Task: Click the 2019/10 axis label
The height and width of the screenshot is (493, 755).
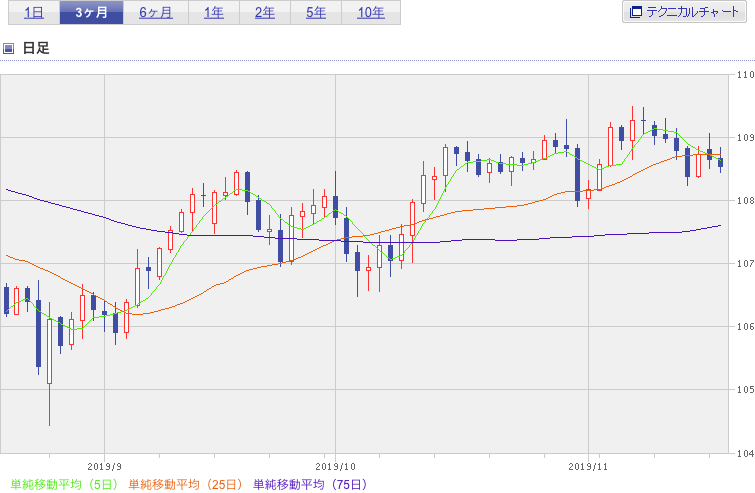Action: click(336, 467)
